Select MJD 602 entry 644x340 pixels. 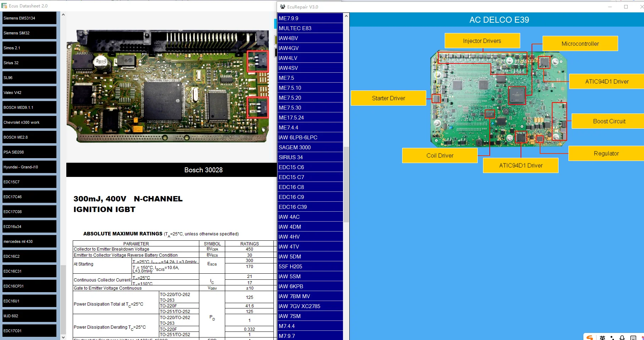tap(29, 316)
